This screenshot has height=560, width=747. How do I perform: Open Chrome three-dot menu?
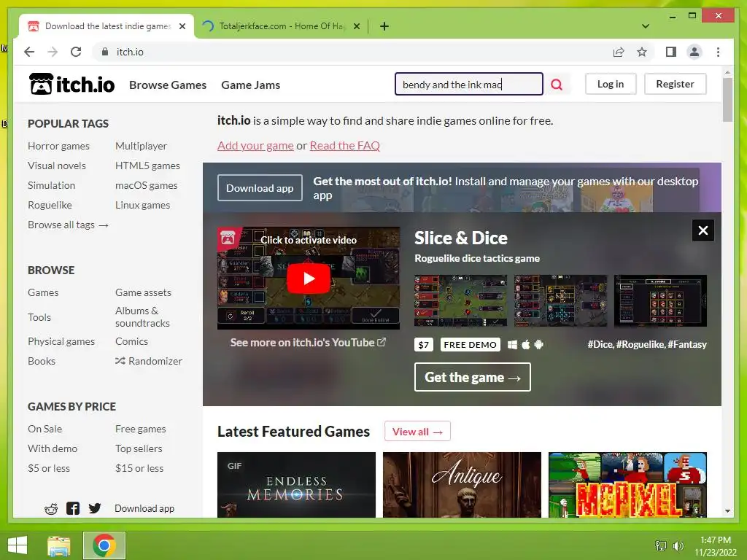coord(718,52)
